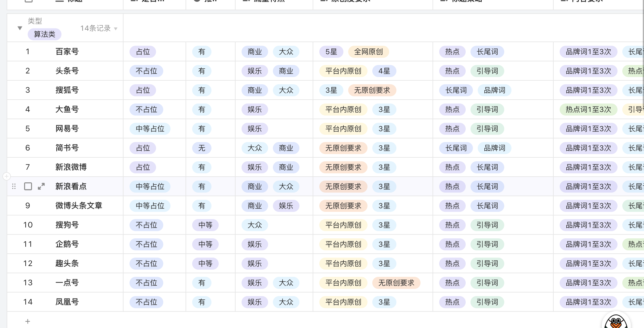
Task: Click the 娱乐 tag in the 微博头条文章 row
Action: [x=286, y=206]
